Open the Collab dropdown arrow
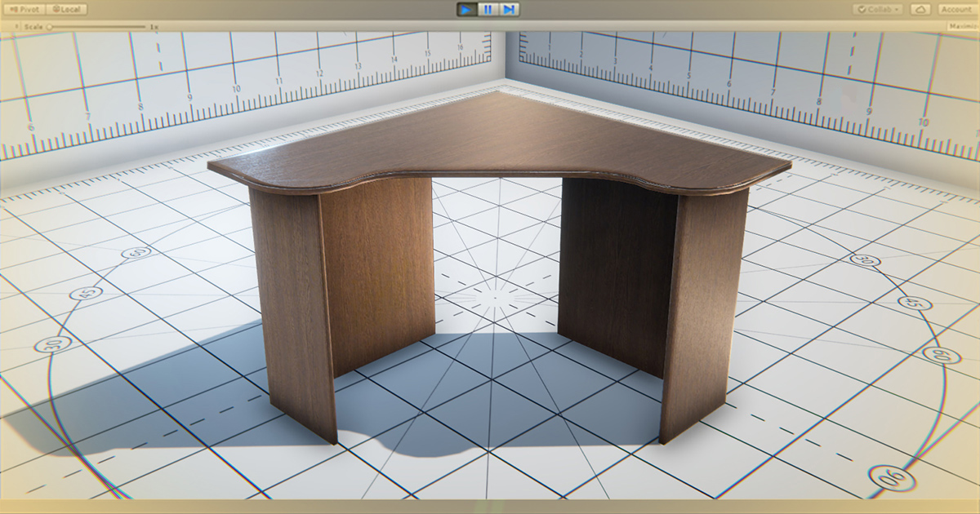Image resolution: width=980 pixels, height=514 pixels. pos(897,9)
